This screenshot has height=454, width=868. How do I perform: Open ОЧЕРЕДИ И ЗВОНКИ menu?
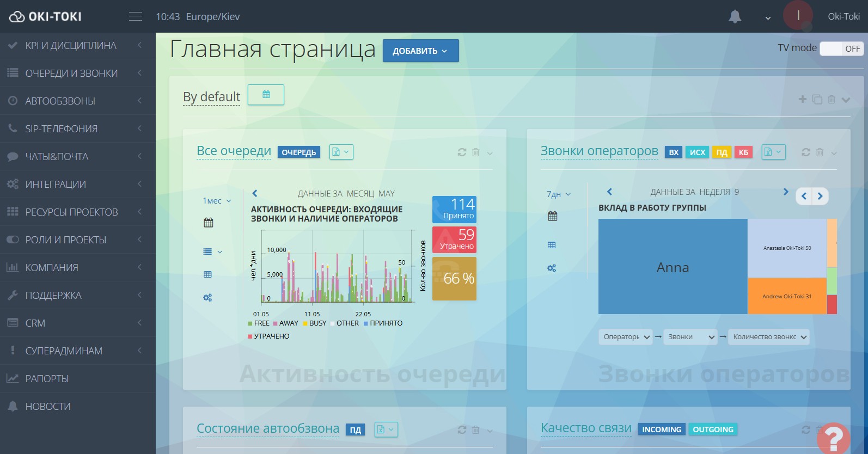(x=78, y=73)
